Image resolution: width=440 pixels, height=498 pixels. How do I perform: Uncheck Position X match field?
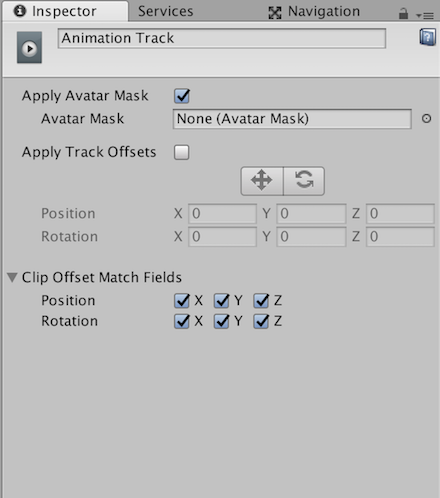[x=182, y=301]
